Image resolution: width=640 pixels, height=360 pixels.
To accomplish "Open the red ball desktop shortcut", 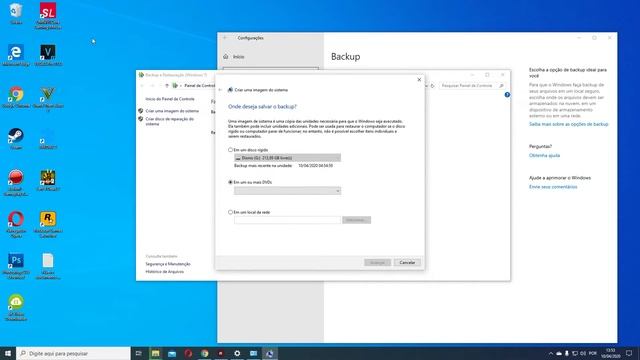I will pos(16,182).
